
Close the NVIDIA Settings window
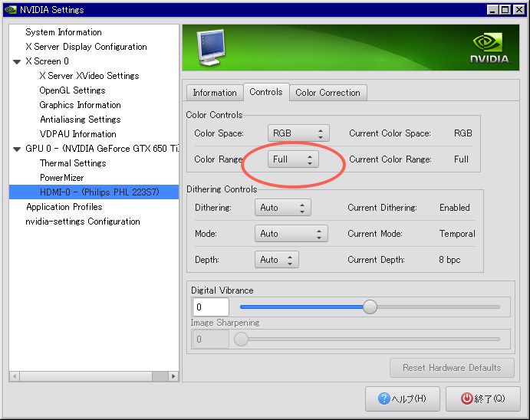coord(518,10)
